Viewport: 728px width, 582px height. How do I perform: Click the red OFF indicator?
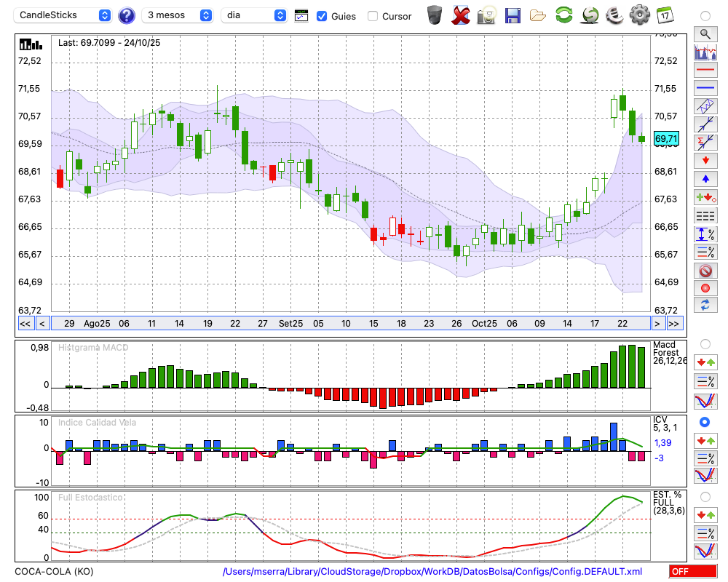pos(688,572)
